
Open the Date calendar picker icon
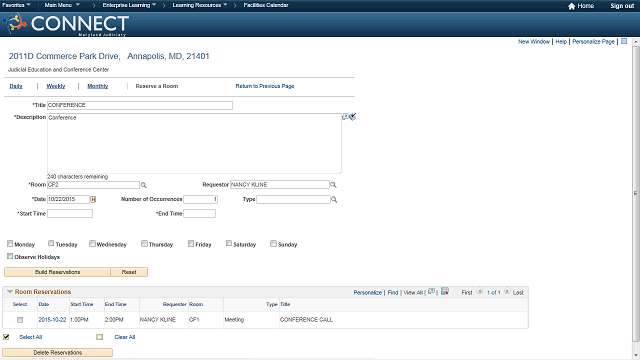[x=93, y=199]
